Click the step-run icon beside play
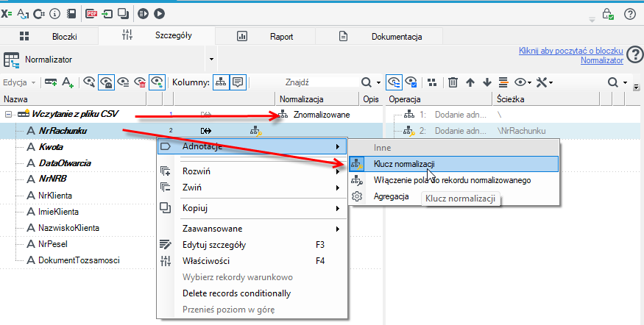 (143, 14)
